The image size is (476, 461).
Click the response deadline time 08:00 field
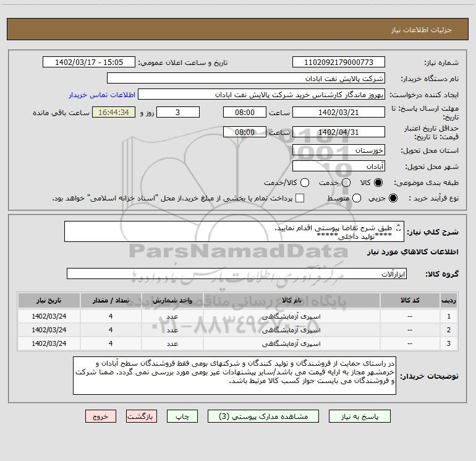(245, 112)
